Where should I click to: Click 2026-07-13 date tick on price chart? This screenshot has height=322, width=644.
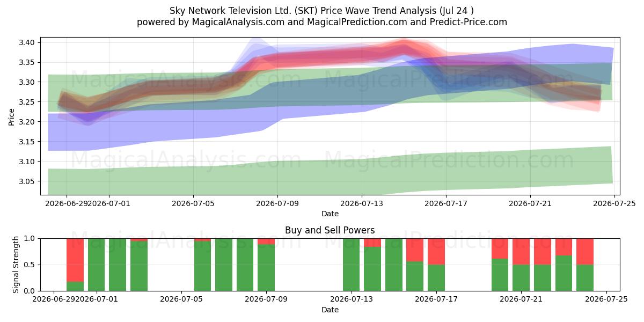(x=362, y=203)
